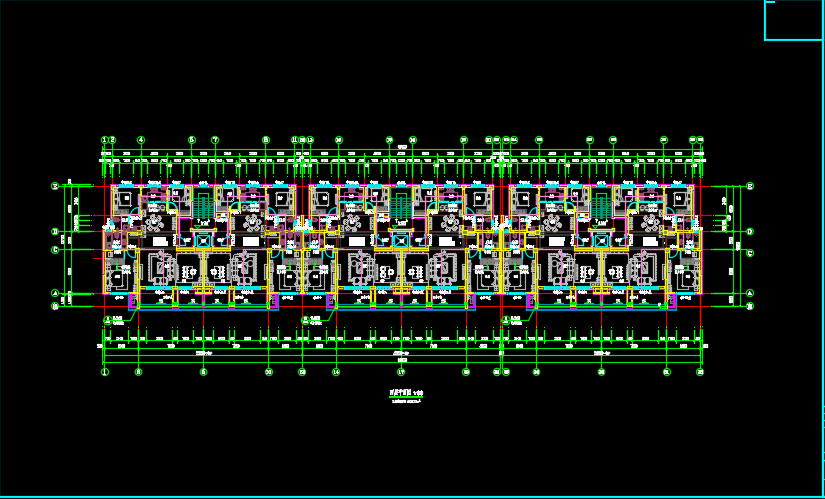Click grid axis bubble C on the right side
This screenshot has height=499, width=825.
[x=750, y=251]
